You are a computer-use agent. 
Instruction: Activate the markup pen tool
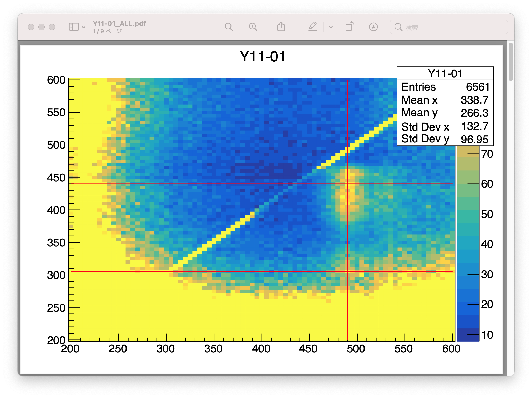(x=313, y=26)
